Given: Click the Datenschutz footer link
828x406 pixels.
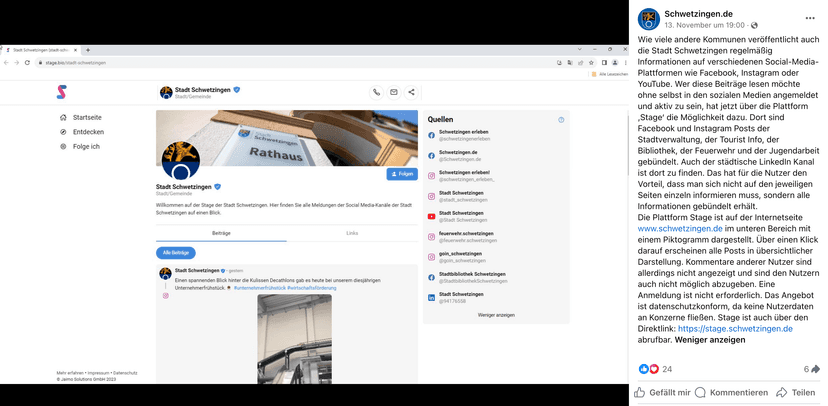Looking at the screenshot, I should click(x=126, y=373).
